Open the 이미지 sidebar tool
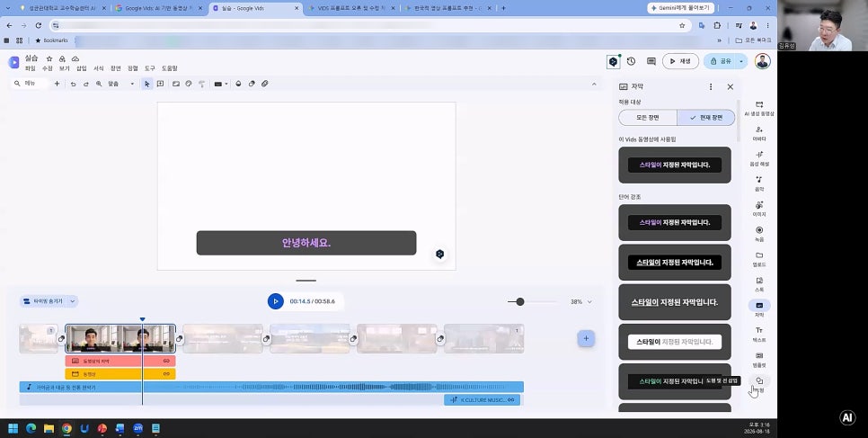868x438 pixels. pyautogui.click(x=759, y=209)
